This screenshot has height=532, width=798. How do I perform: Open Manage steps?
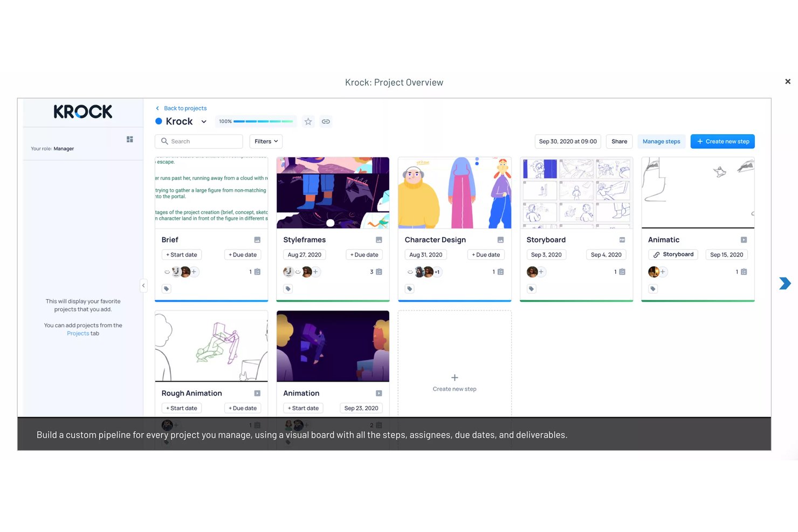pos(662,142)
